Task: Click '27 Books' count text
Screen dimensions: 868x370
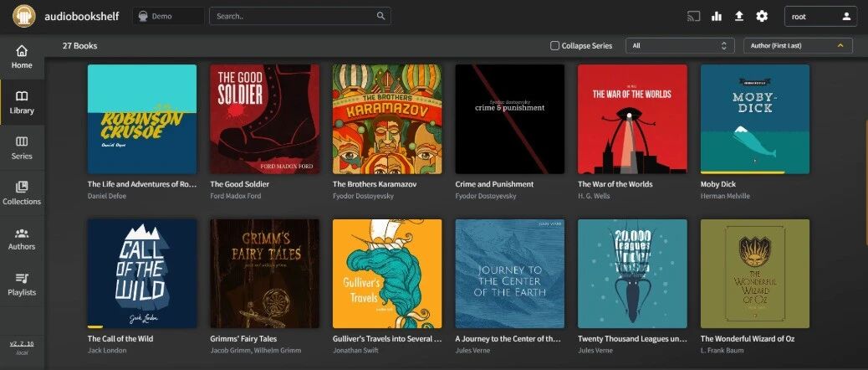Action: pyautogui.click(x=79, y=46)
